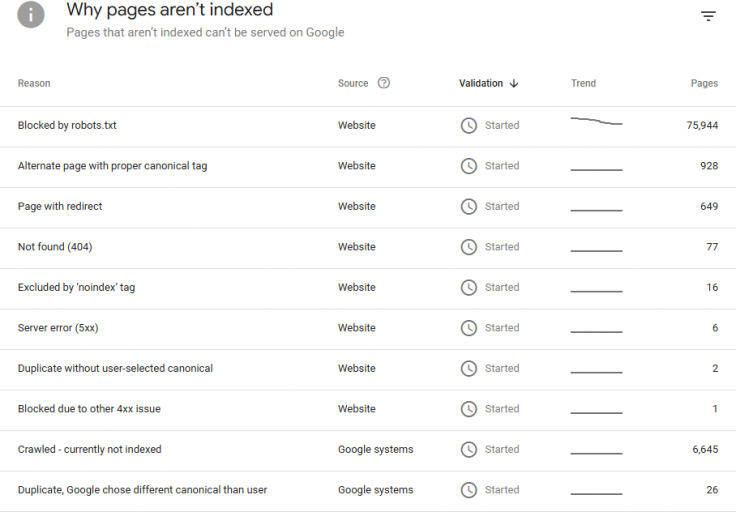Click the 928 pages count

(x=709, y=166)
